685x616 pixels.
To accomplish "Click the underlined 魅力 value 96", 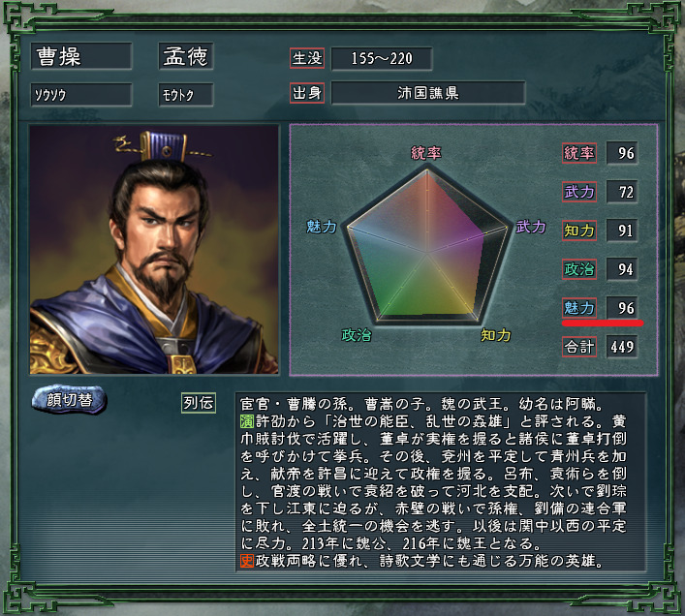I will point(623,308).
